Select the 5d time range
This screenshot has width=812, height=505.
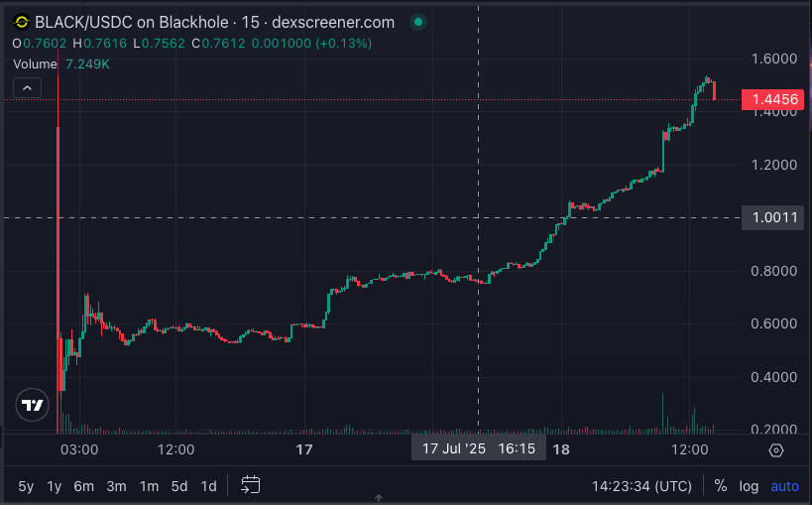tap(179, 486)
